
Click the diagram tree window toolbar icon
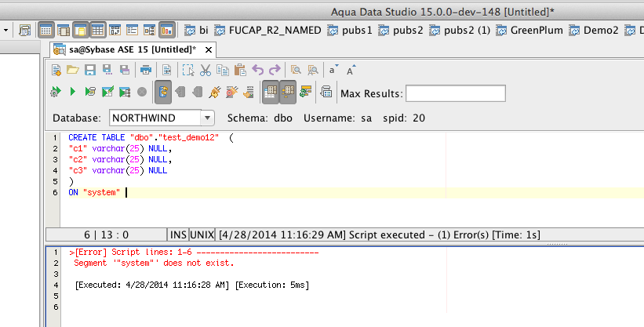point(150,30)
